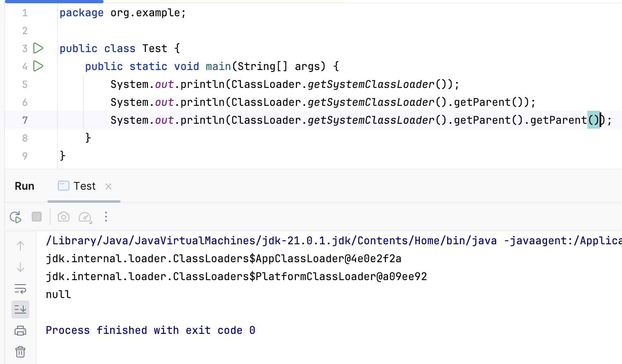
Task: Open more actions three-dot menu
Action: coord(106,217)
